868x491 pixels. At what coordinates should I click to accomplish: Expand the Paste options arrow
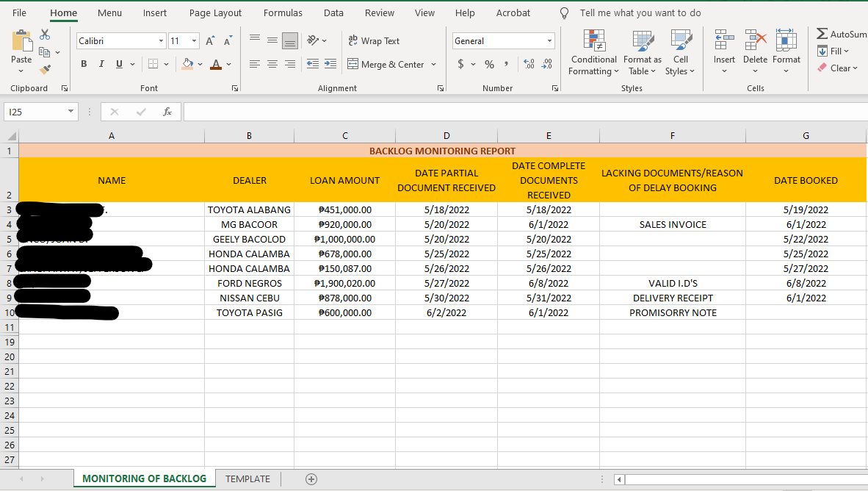pos(21,71)
